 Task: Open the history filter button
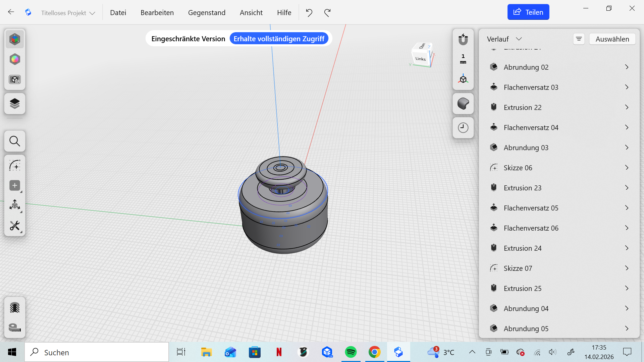579,39
